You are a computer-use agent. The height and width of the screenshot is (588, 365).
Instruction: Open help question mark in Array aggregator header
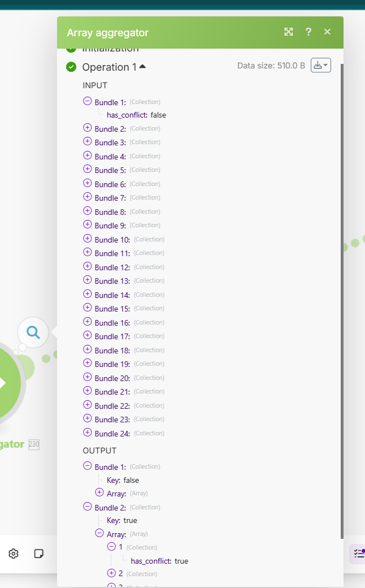tap(308, 32)
